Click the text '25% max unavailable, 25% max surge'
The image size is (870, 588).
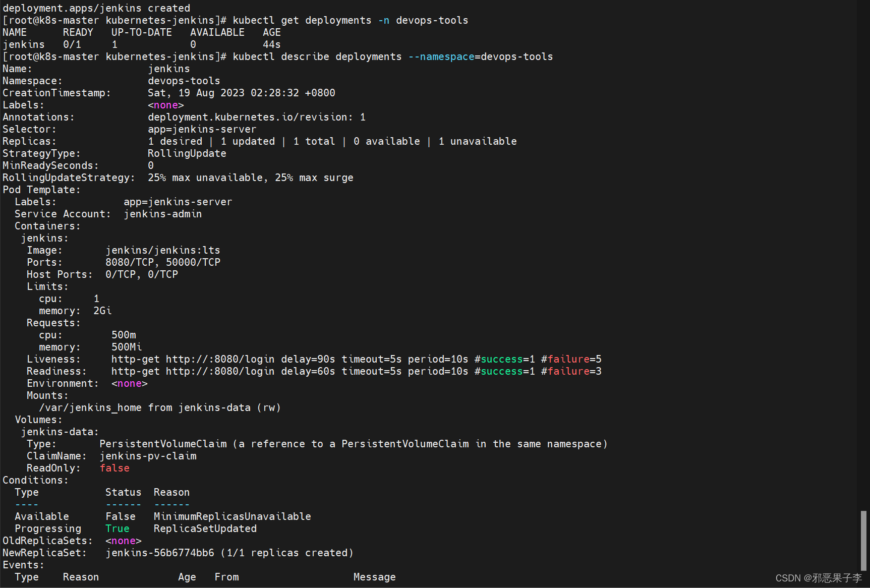[251, 178]
